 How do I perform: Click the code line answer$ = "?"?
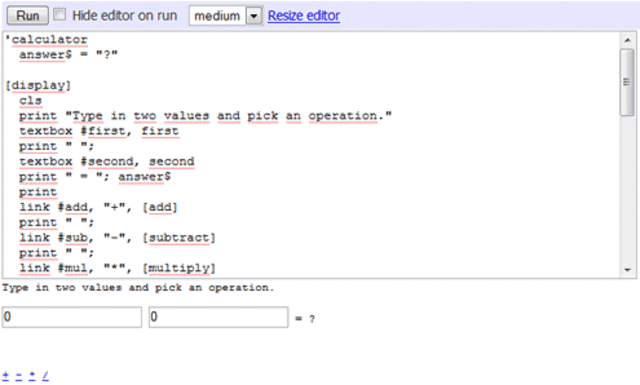[x=69, y=55]
